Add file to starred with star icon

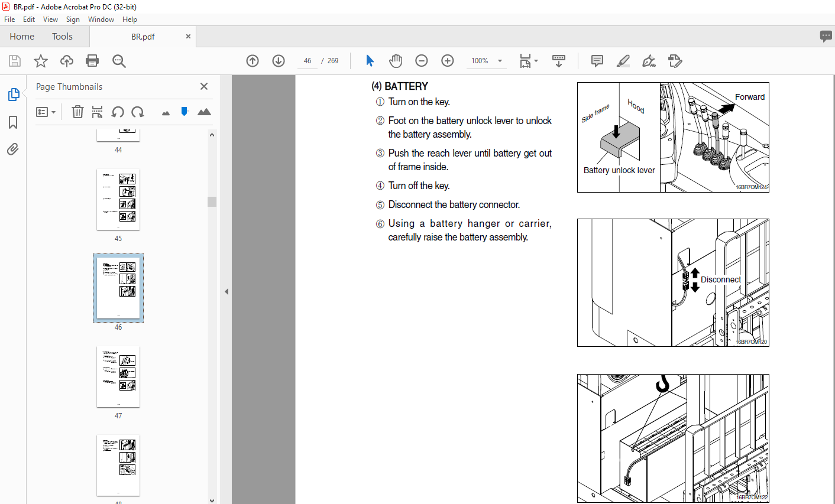(x=41, y=61)
